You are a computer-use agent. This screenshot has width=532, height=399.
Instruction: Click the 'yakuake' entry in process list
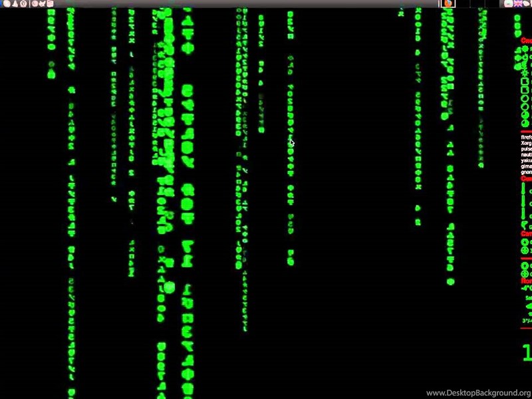point(526,162)
